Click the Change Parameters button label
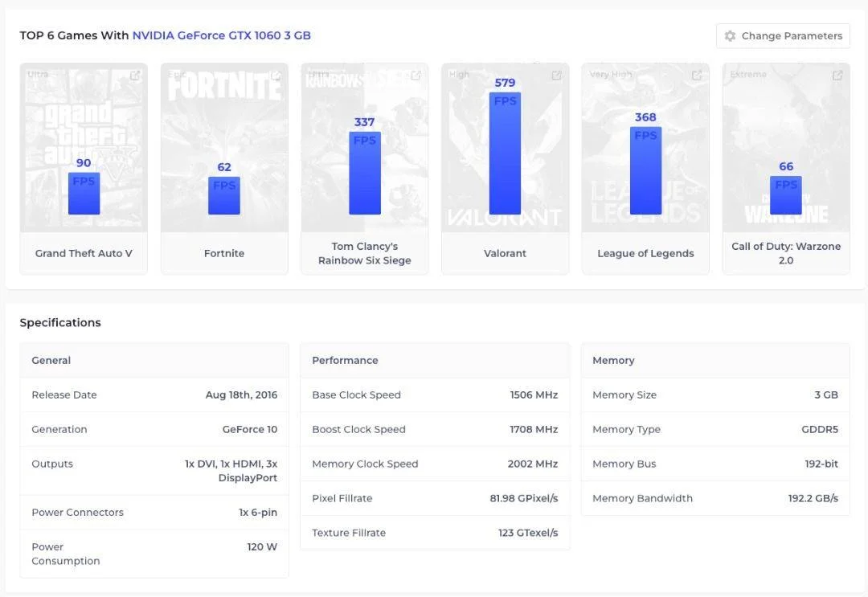 792,36
